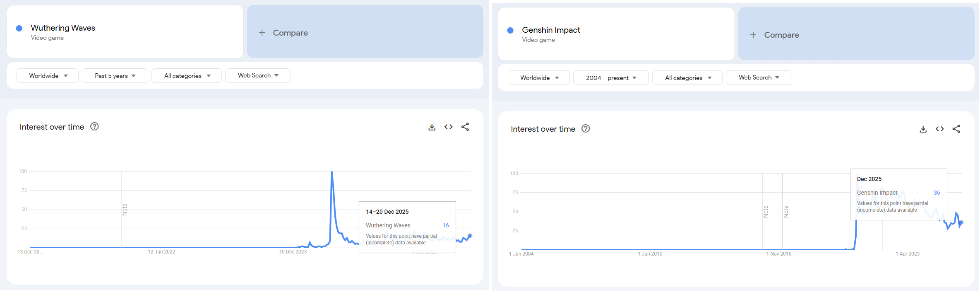Screen dimensions: 980x292
Task: Click blue dot beside Genshin Impact term
Action: [x=510, y=30]
